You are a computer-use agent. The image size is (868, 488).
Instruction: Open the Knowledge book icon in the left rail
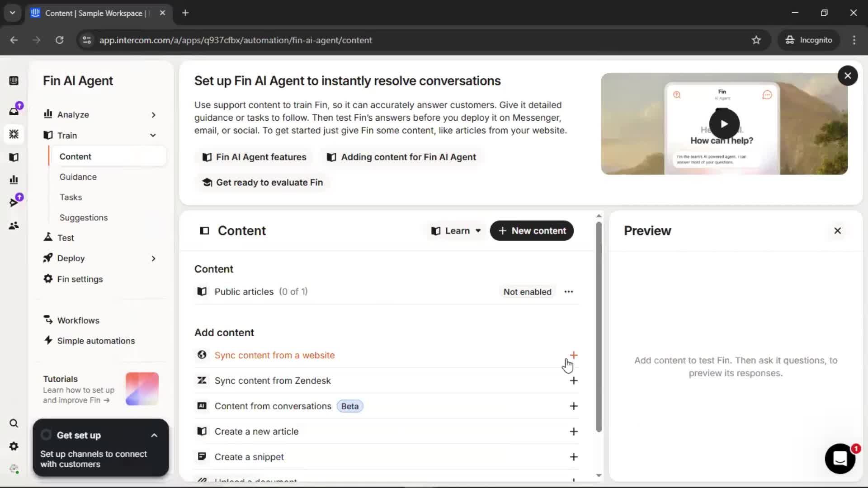[14, 157]
